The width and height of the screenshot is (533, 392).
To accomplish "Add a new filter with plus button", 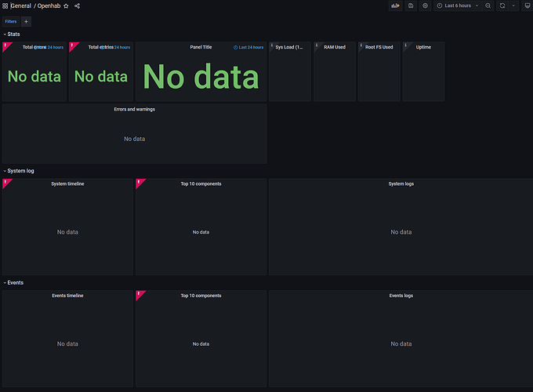I will point(26,21).
